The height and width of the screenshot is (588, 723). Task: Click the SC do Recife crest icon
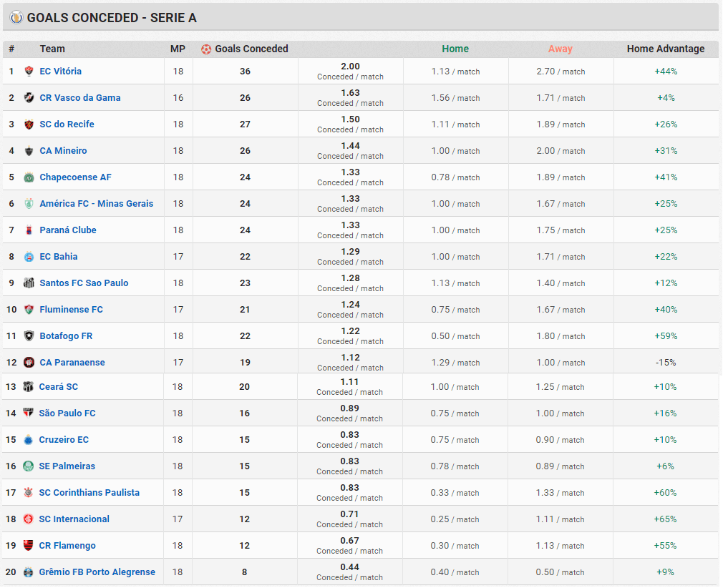tap(29, 124)
